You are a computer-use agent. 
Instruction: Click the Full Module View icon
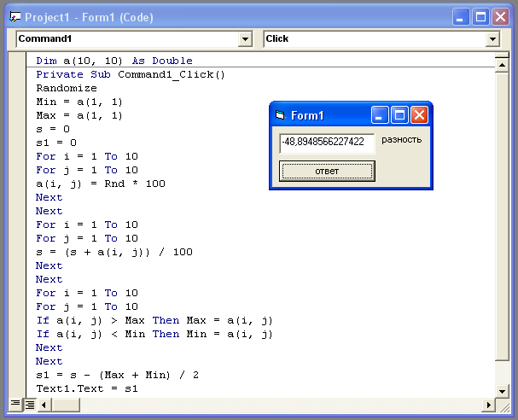pos(30,404)
